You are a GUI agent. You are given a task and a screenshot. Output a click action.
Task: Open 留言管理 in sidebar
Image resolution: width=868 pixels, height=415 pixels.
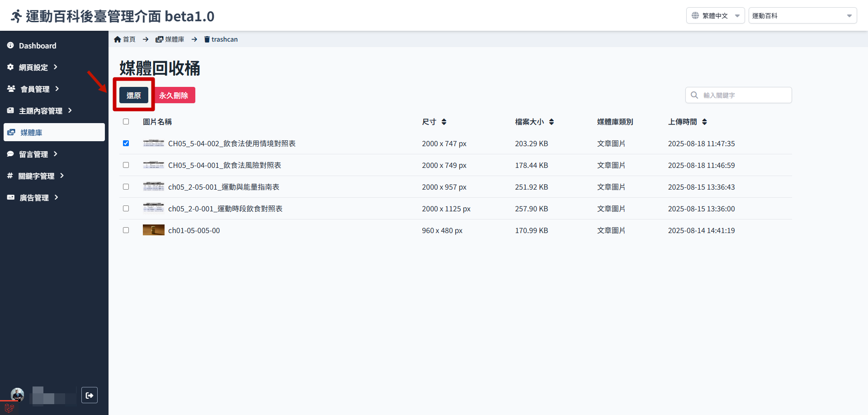(54, 154)
